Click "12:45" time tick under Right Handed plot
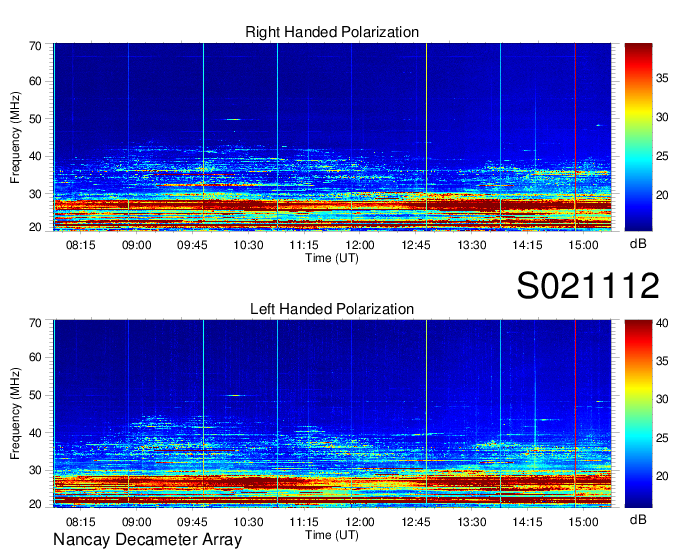This screenshot has height=552, width=680. click(x=416, y=245)
